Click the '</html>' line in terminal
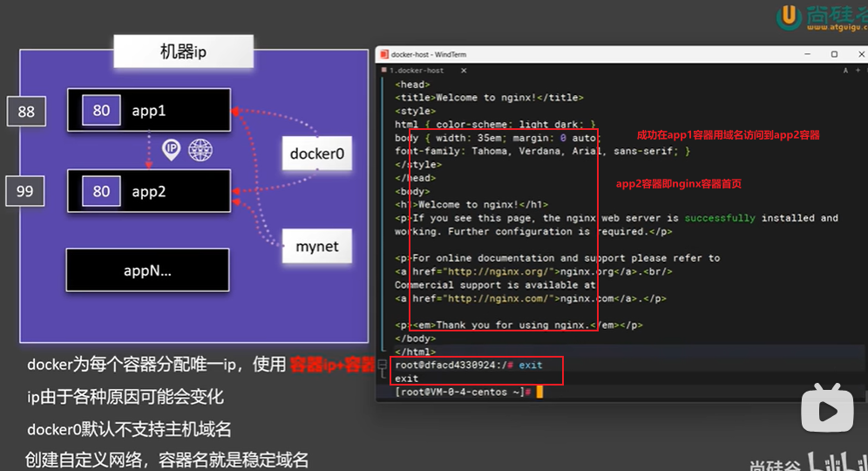The width and height of the screenshot is (868, 471). (x=415, y=352)
